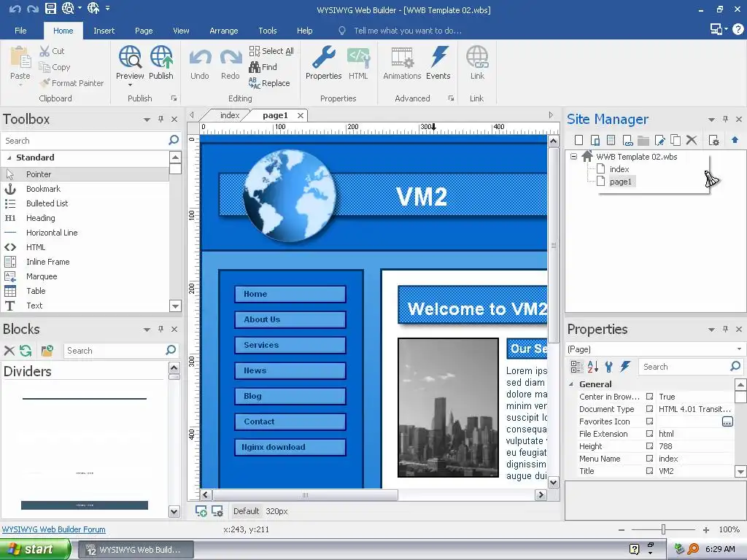Collapse the Standard toolbox category
747x560 pixels.
click(x=9, y=157)
